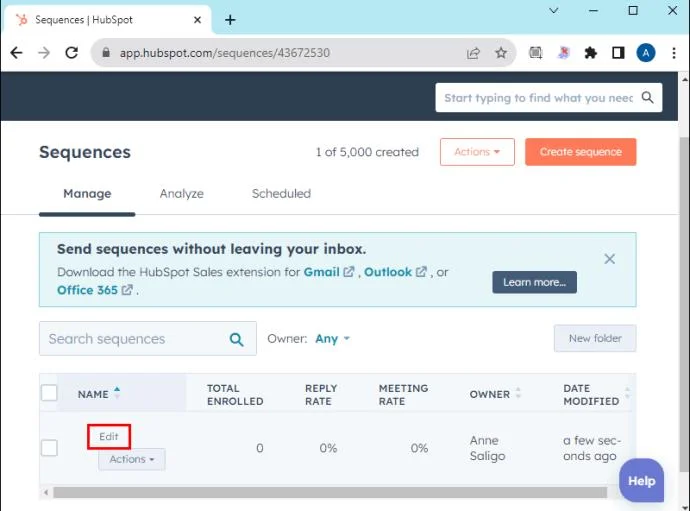The width and height of the screenshot is (690, 511).
Task: Close the Sequences HubSpot tab
Action: [x=198, y=20]
